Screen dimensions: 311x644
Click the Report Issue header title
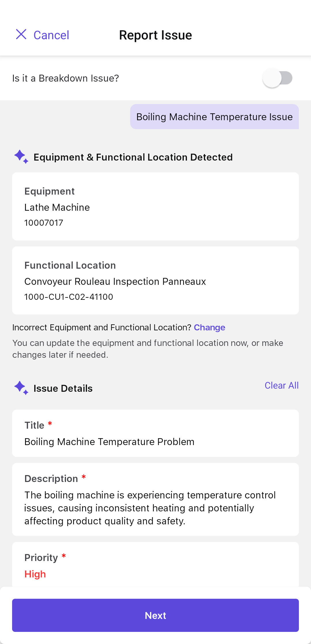click(x=155, y=35)
